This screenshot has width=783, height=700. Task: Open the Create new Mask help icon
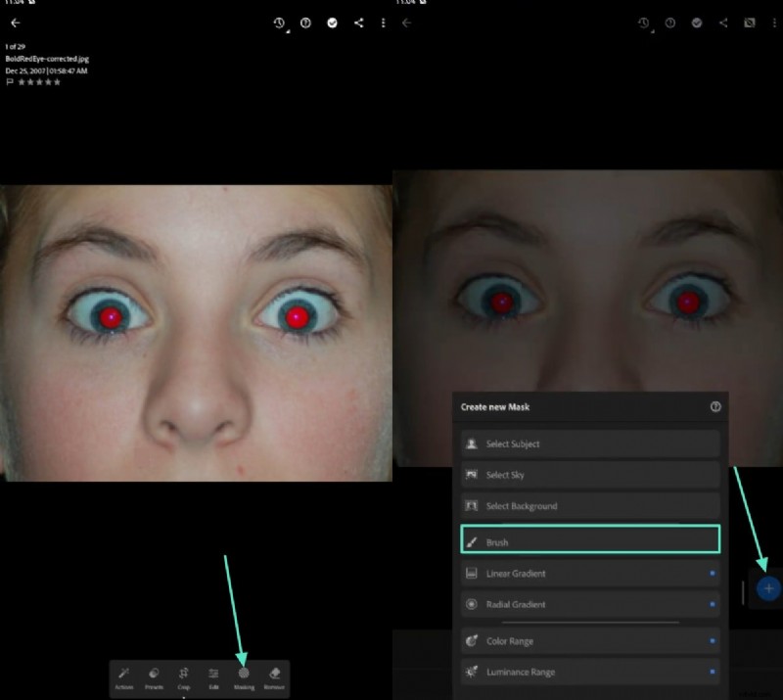717,406
